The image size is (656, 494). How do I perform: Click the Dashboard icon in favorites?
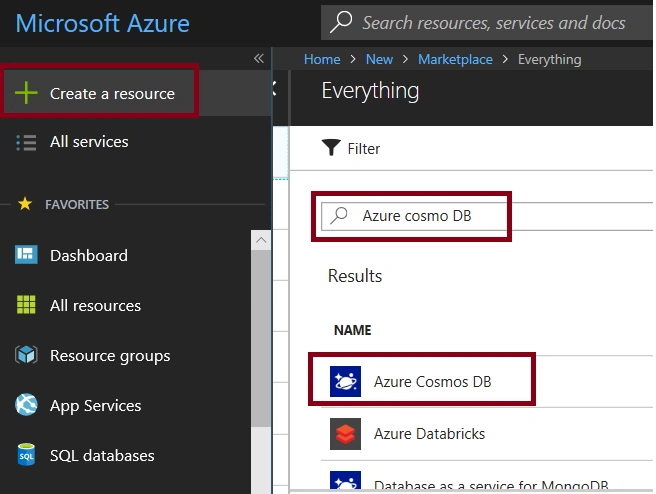[x=26, y=255]
